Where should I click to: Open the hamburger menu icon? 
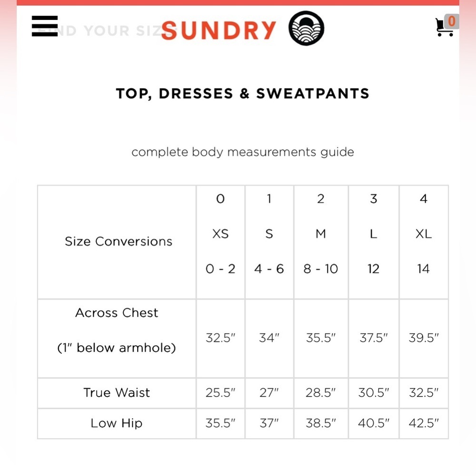click(45, 26)
